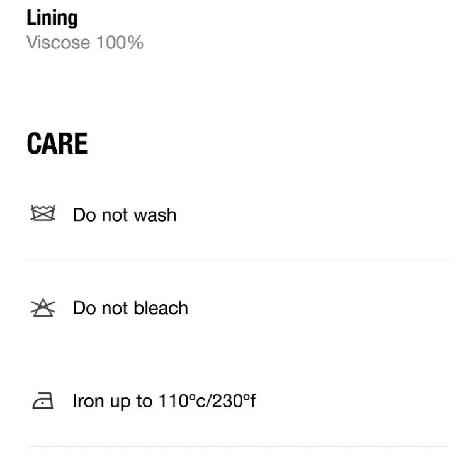Click the crossed-out bleach triangle icon
The height and width of the screenshot is (476, 476).
click(x=43, y=308)
